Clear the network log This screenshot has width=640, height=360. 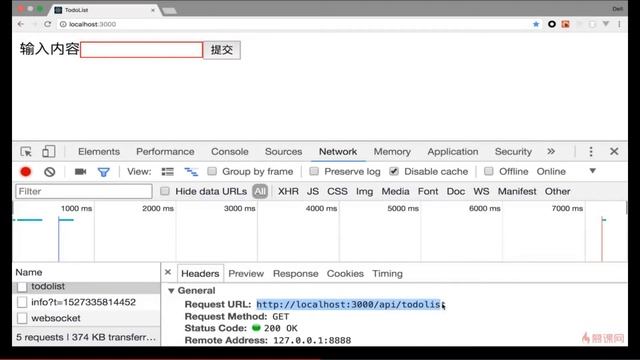(49, 172)
